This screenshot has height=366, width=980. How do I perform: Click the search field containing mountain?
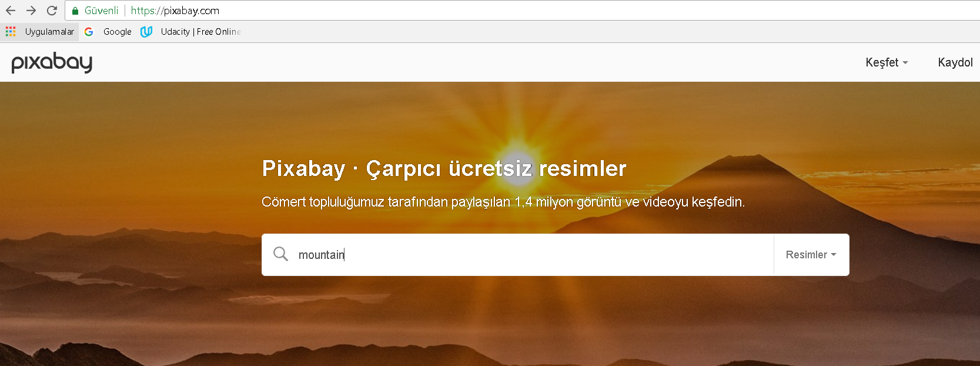point(517,255)
